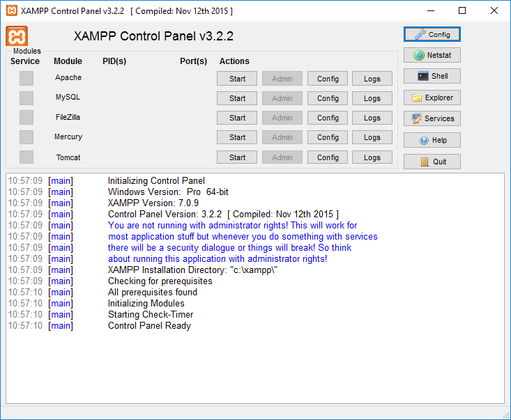This screenshot has height=420, width=511.
Task: Close the XAMPP Control Panel window
Action: (x=494, y=10)
